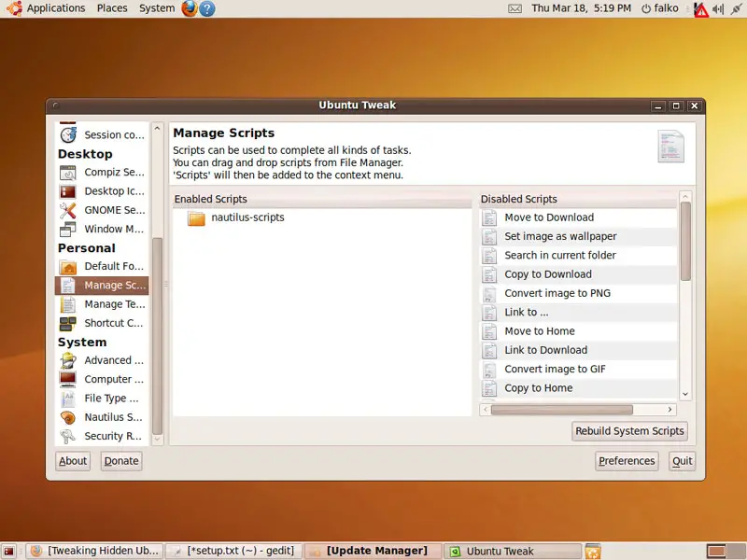Screen dimensions: 747x560
Task: Open Security Related keys icon
Action: pos(68,436)
